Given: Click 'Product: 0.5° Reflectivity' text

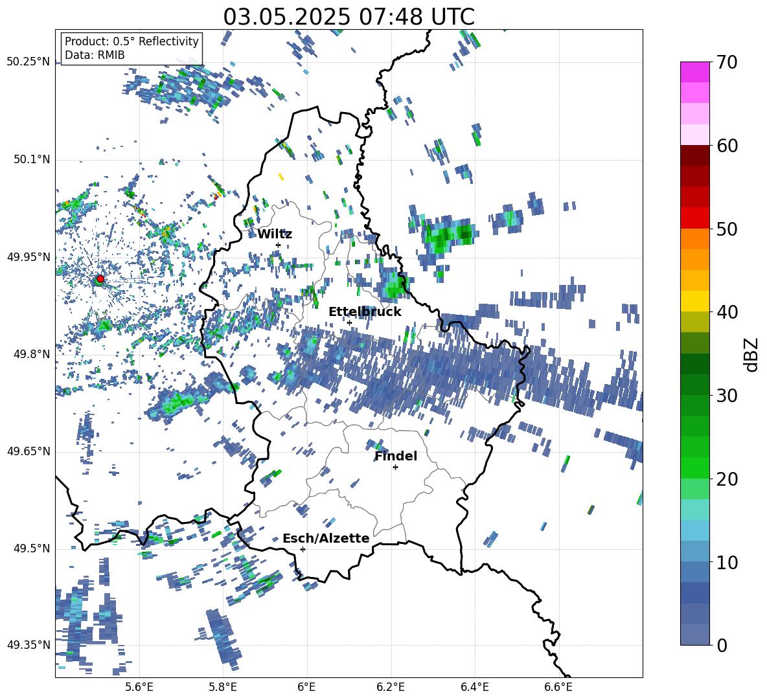Looking at the screenshot, I should [132, 41].
